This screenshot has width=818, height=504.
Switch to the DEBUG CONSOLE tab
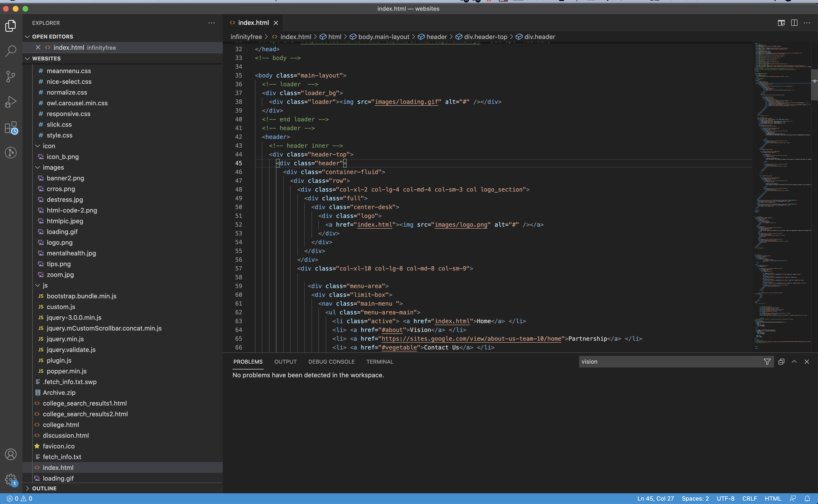pyautogui.click(x=331, y=362)
